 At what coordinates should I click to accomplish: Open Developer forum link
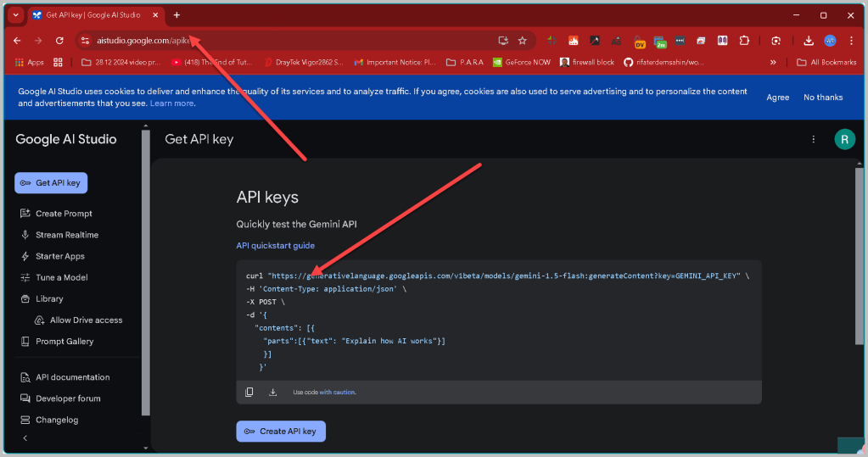(x=61, y=398)
